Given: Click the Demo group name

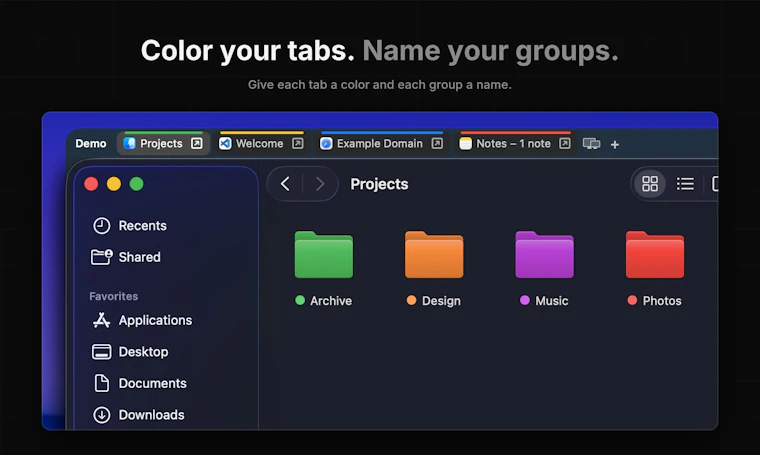Looking at the screenshot, I should point(91,144).
